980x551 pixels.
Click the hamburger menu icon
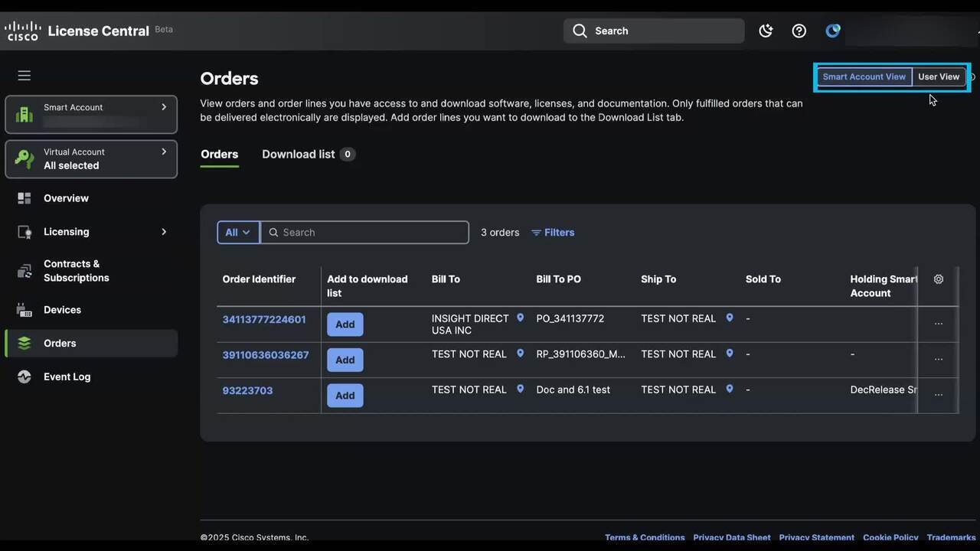[x=24, y=76]
